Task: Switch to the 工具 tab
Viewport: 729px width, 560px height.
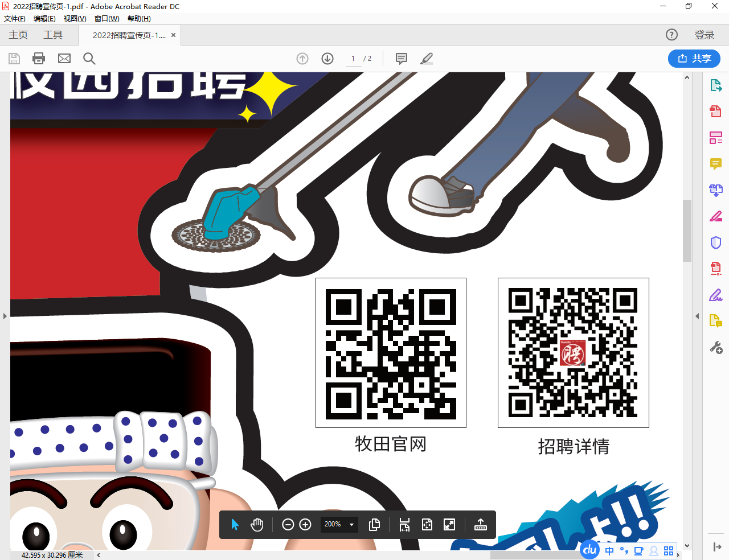Action: point(53,35)
